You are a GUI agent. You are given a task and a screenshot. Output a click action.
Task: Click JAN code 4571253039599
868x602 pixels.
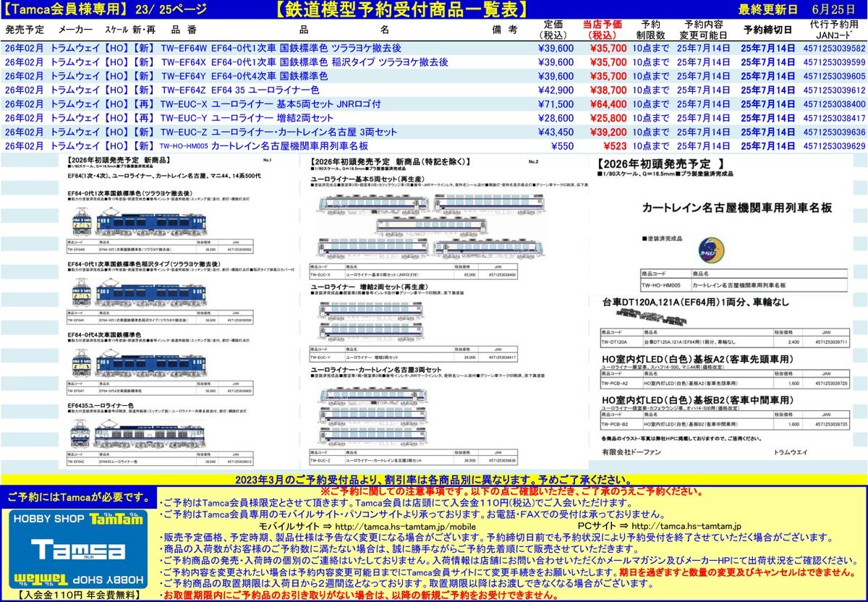834,62
